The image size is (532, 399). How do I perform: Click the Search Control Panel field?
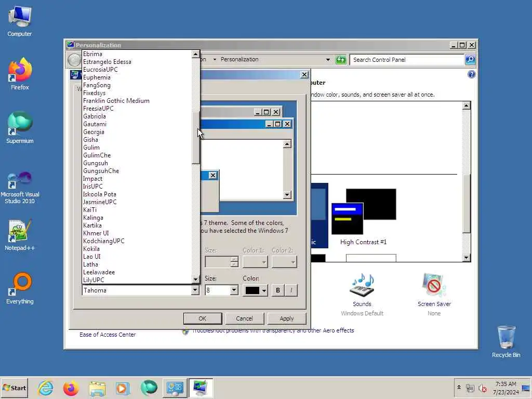pos(407,60)
